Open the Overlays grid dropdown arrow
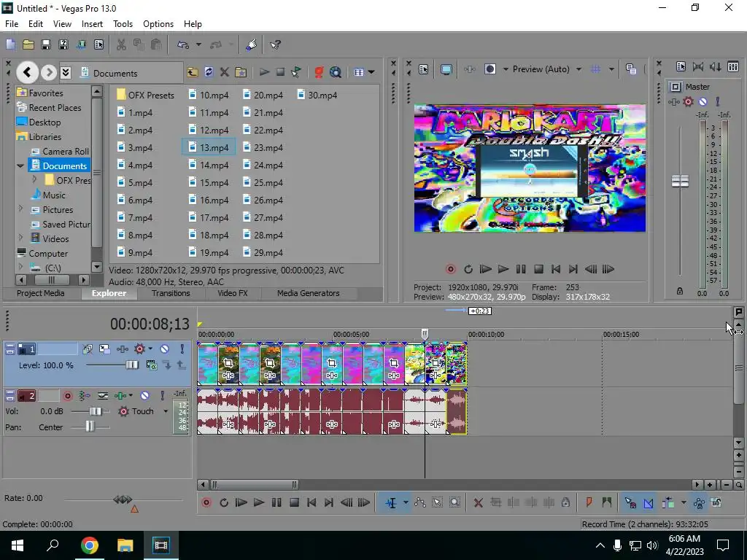 (x=611, y=69)
